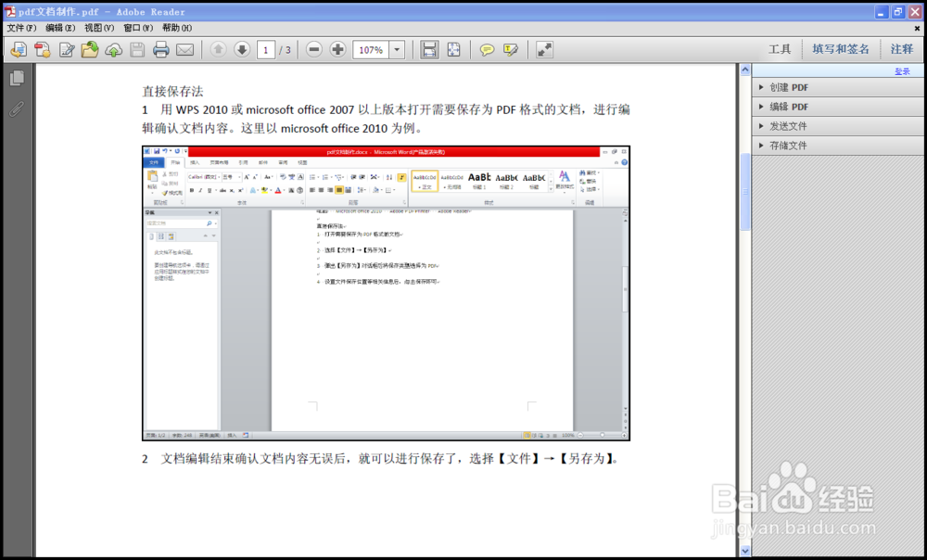Click the Print icon in toolbar

point(160,50)
